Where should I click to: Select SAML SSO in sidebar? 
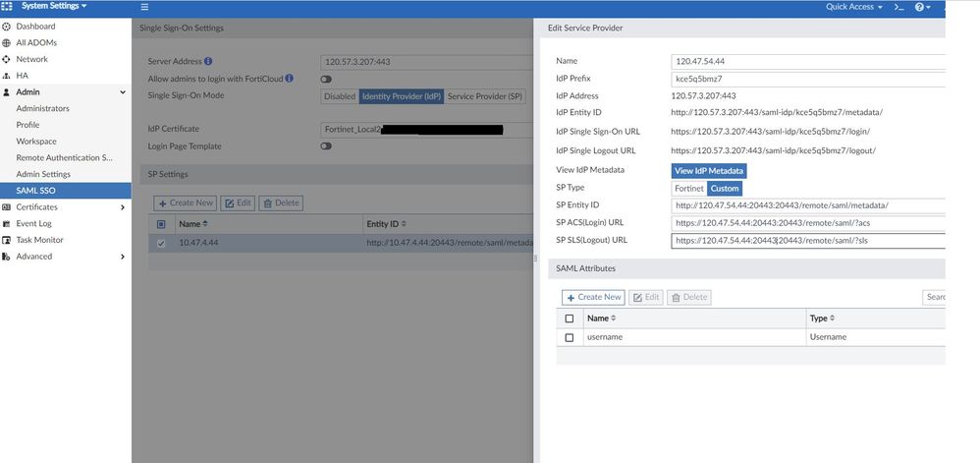66,191
